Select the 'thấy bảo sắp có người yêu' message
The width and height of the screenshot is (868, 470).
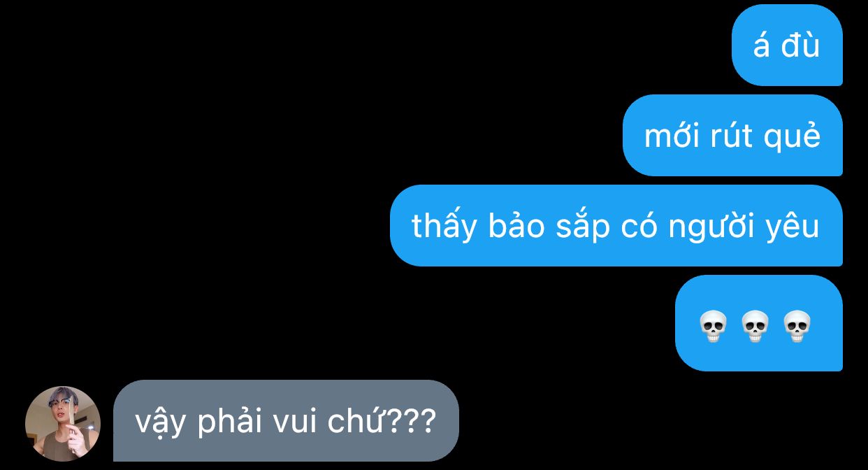click(x=616, y=226)
